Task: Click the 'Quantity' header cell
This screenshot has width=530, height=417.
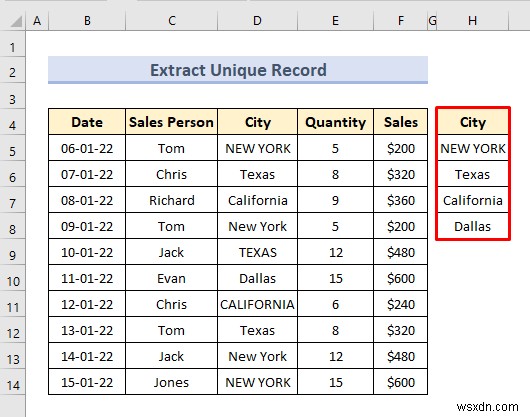Action: (x=335, y=122)
